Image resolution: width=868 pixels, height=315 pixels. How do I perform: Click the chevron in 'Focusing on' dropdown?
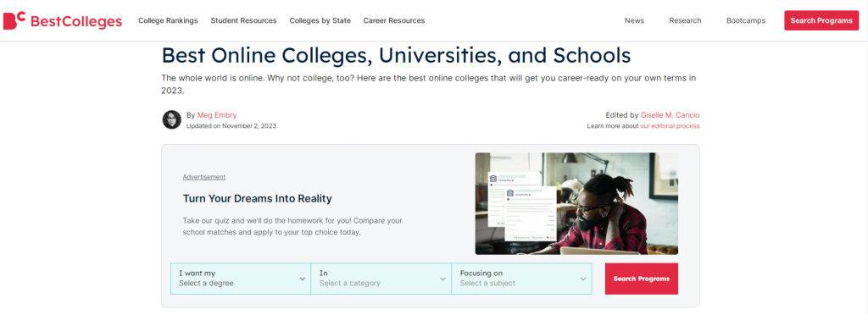[583, 279]
